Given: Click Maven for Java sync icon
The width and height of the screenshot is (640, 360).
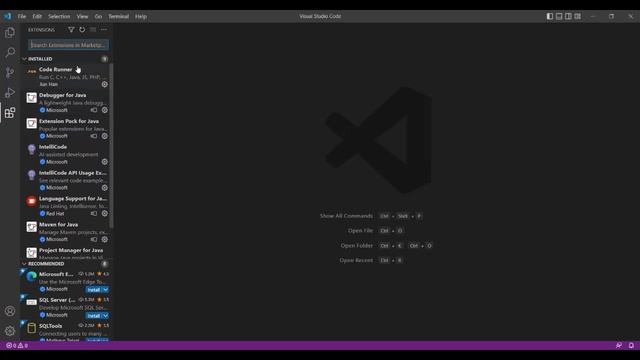Looking at the screenshot, I should [x=94, y=239].
